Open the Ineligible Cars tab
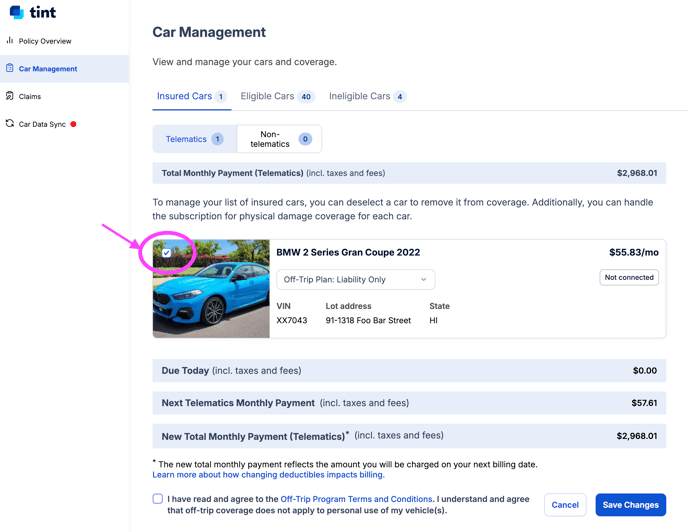The width and height of the screenshot is (688, 532). [x=367, y=97]
